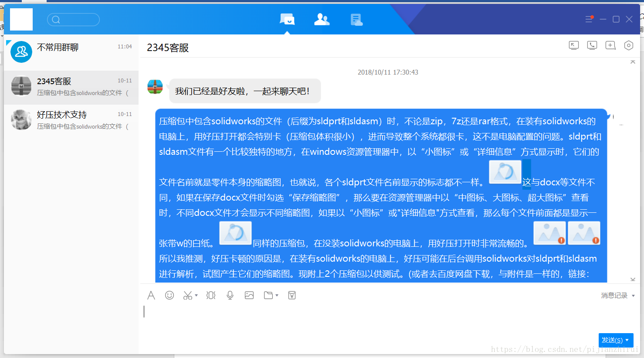Image resolution: width=644 pixels, height=358 pixels.
Task: Open the main menu icon with red dot
Action: coord(589,19)
